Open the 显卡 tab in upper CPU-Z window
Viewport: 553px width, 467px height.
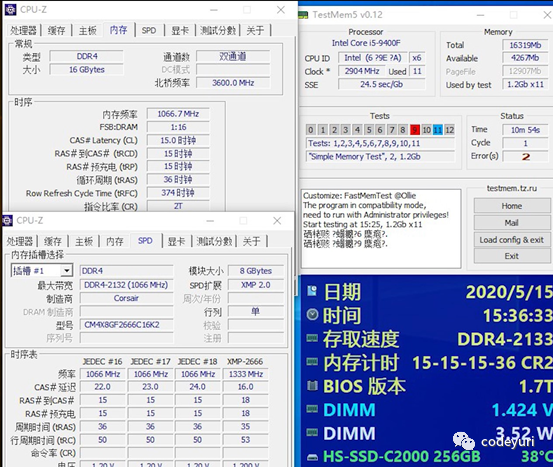coord(180,31)
